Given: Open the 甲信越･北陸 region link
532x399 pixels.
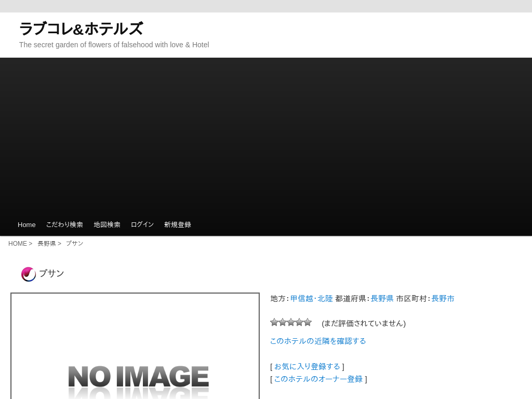Looking at the screenshot, I should coord(311,299).
